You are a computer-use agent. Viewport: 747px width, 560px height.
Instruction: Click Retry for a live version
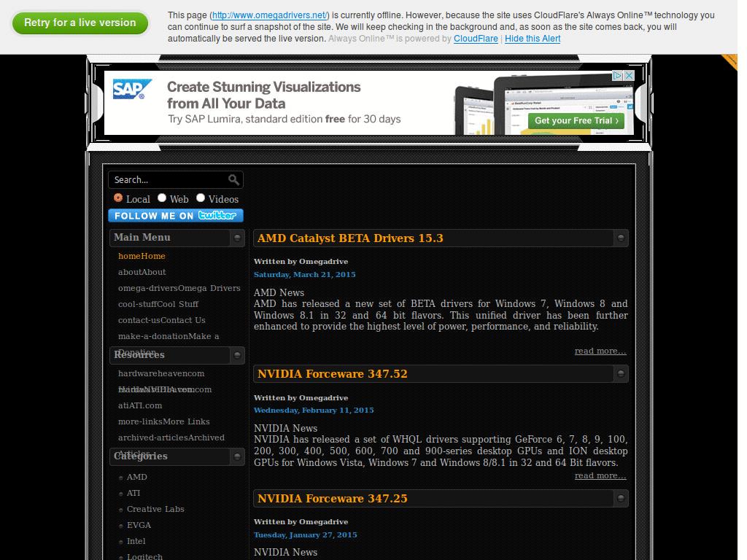click(x=80, y=23)
